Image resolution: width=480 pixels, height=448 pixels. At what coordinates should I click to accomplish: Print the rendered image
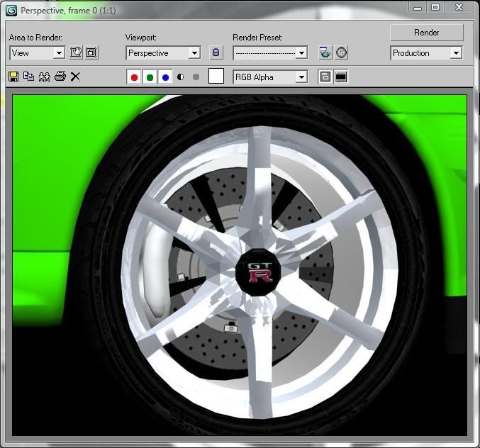click(x=60, y=76)
